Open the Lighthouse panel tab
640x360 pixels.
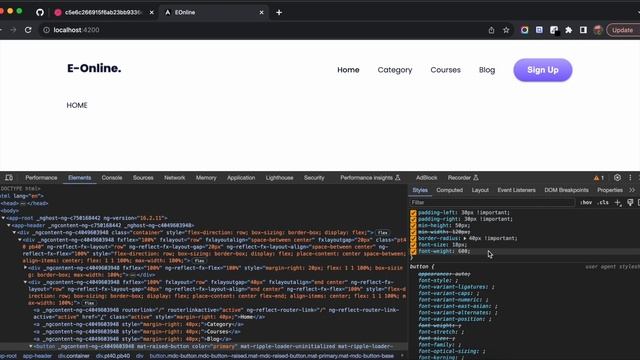click(280, 178)
